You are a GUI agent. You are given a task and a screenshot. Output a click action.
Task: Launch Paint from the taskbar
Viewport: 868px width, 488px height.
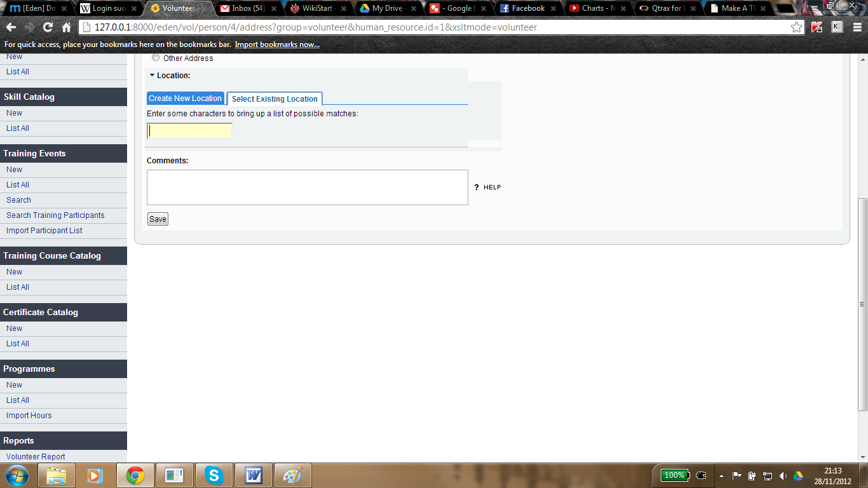(x=292, y=475)
